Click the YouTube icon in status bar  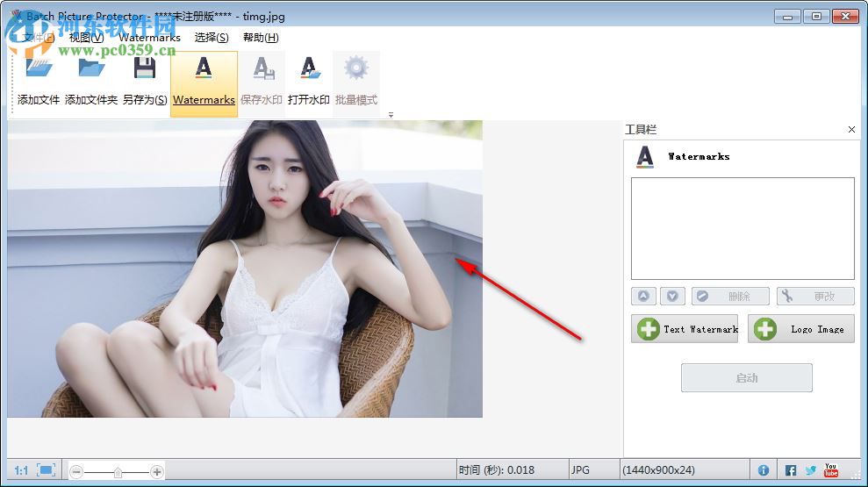pyautogui.click(x=831, y=470)
